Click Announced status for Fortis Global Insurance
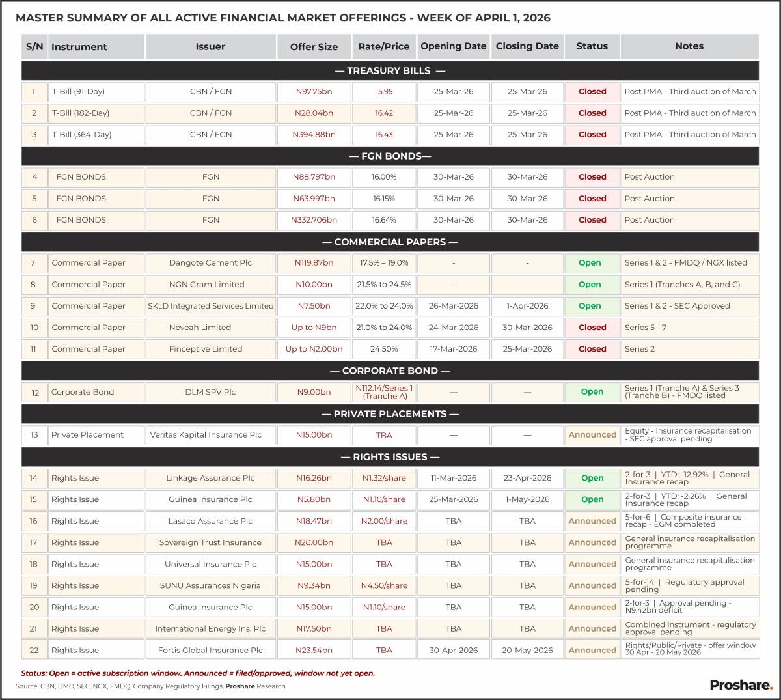 pos(592,650)
